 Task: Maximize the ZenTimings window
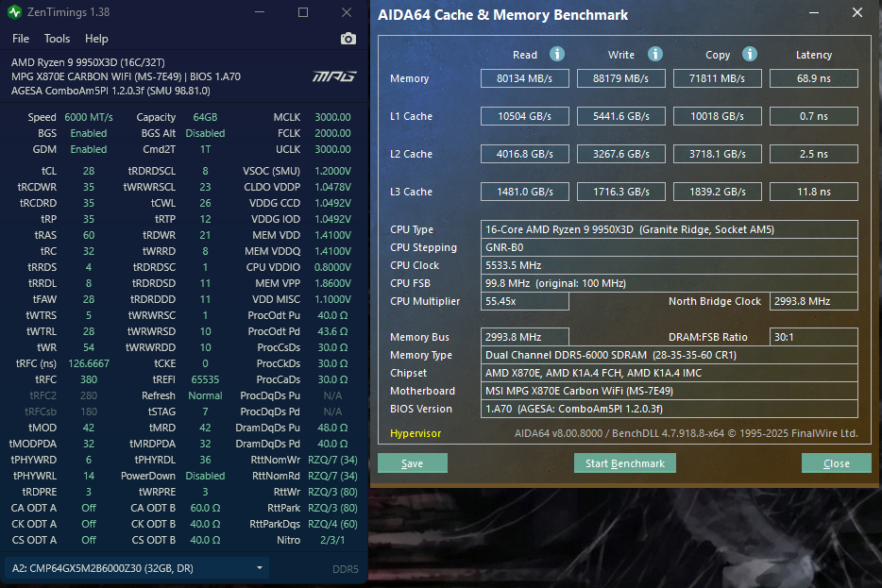(x=302, y=12)
